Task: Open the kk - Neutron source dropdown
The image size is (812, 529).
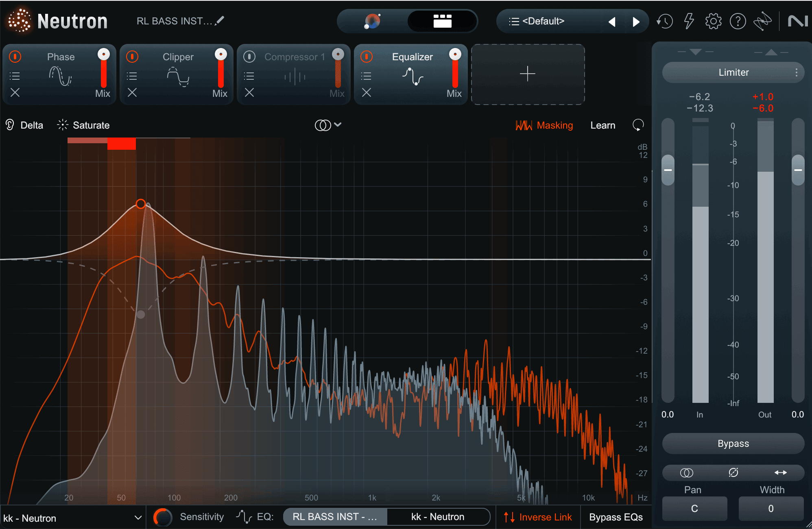Action: pyautogui.click(x=73, y=518)
